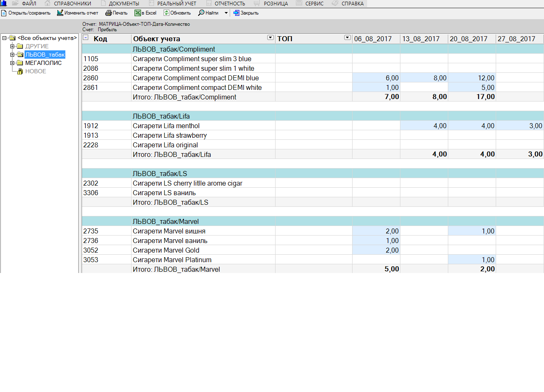Image resolution: width=544 pixels, height=392 pixels.
Task: Expand the ЛЬВОВ_табак tree node
Action: (x=12, y=55)
